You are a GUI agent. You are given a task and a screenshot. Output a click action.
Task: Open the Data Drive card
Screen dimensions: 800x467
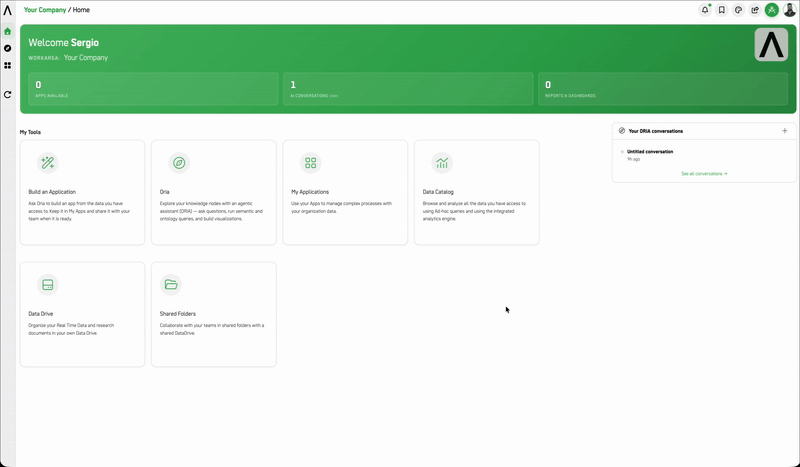point(82,314)
